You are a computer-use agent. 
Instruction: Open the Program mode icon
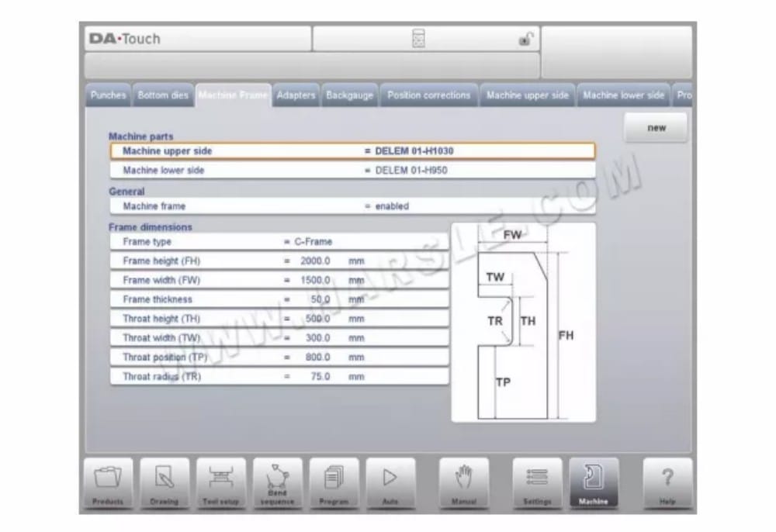click(334, 483)
